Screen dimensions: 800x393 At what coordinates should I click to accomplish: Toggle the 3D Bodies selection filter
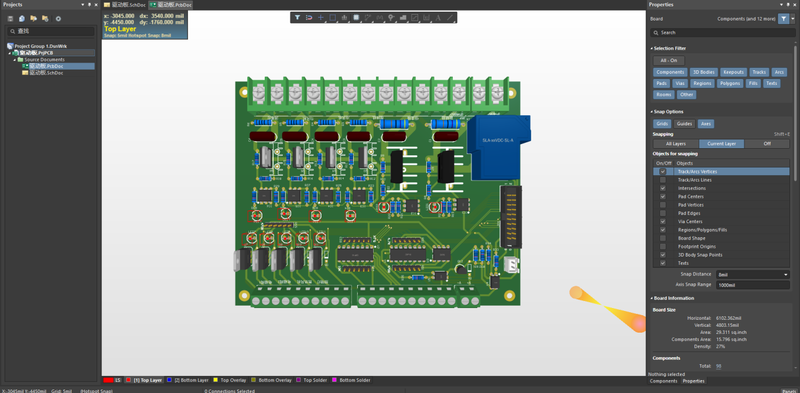(x=704, y=72)
